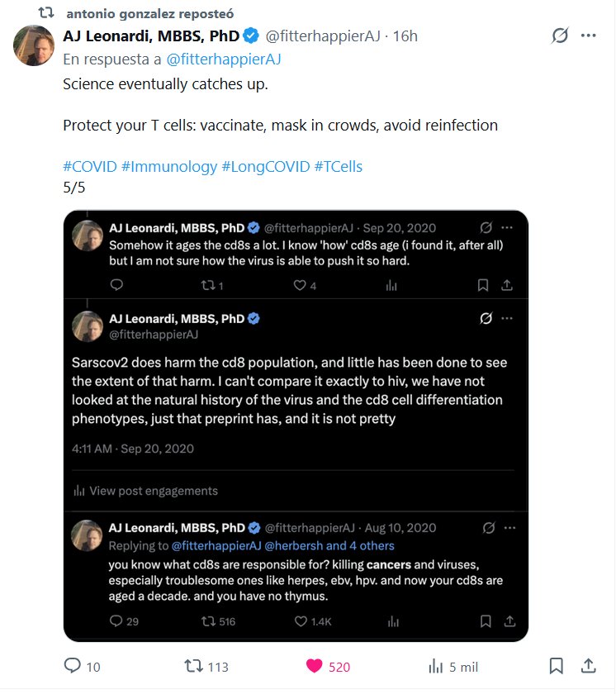This screenshot has width=616, height=694.
Task: Open the embedded quoted tweets screenshot
Action: (296, 425)
